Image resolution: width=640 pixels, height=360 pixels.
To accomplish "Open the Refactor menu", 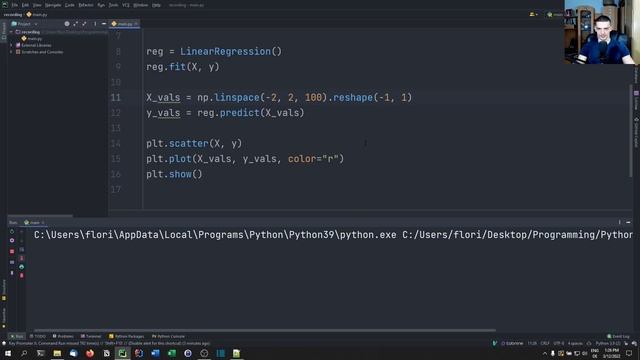I will pyautogui.click(x=86, y=5).
